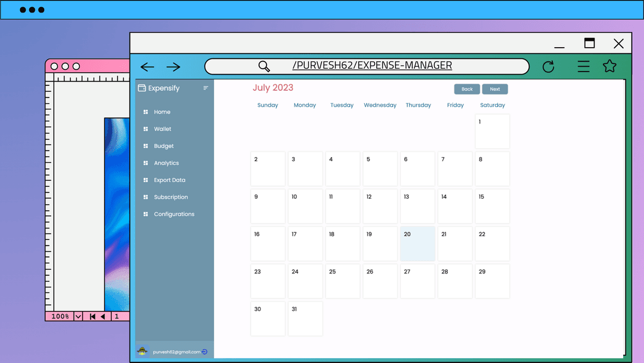644x363 pixels.
Task: Bookmark the page with the star icon
Action: pos(609,66)
